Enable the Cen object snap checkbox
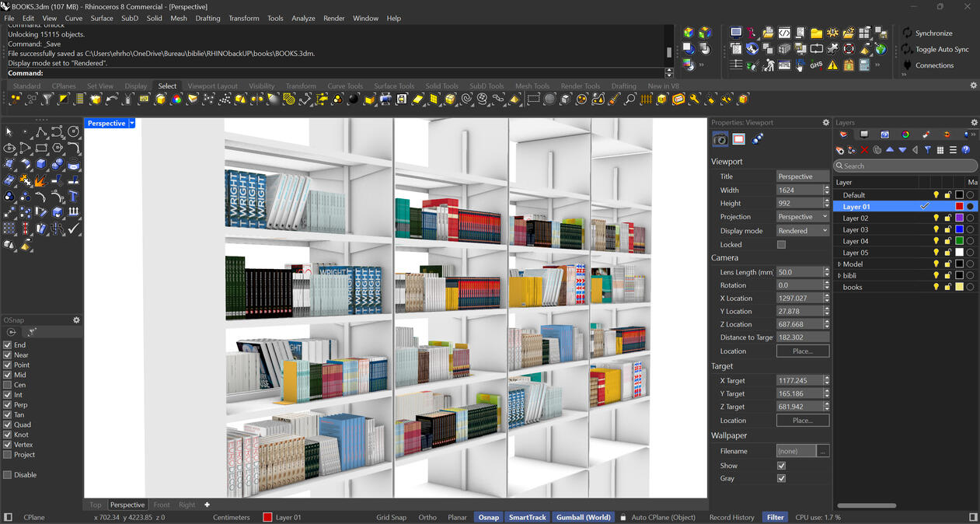Image resolution: width=980 pixels, height=524 pixels. click(5, 385)
